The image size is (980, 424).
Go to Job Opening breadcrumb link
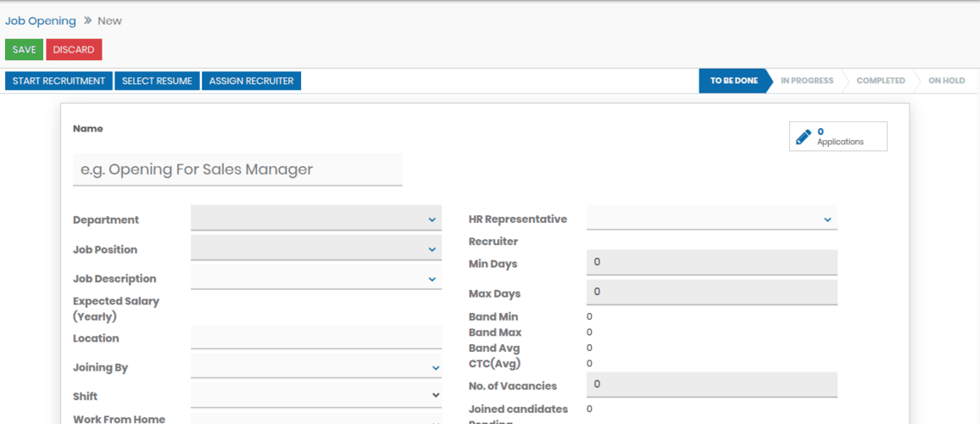(41, 21)
